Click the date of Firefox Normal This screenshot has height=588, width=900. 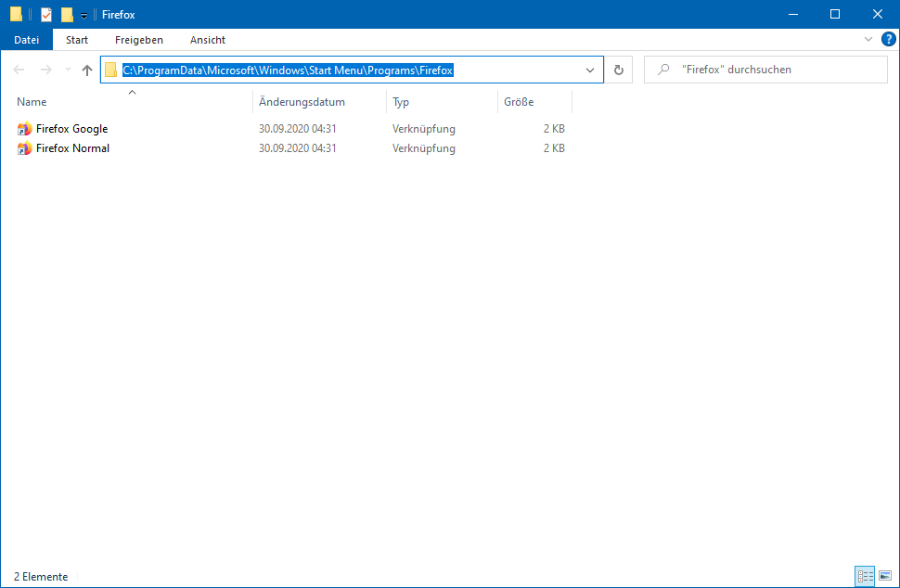point(297,148)
